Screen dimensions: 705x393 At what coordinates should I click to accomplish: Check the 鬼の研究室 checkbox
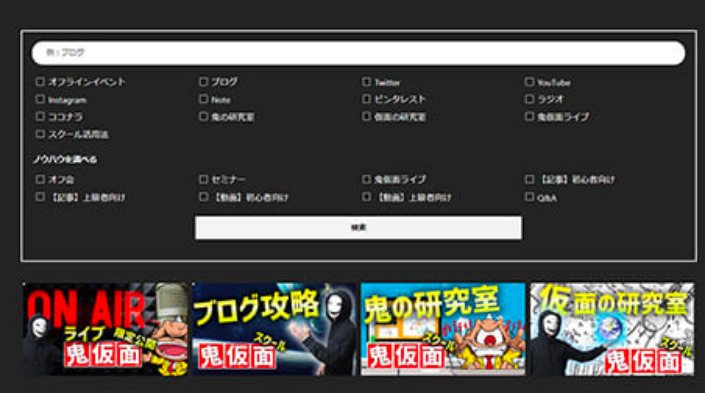point(203,116)
